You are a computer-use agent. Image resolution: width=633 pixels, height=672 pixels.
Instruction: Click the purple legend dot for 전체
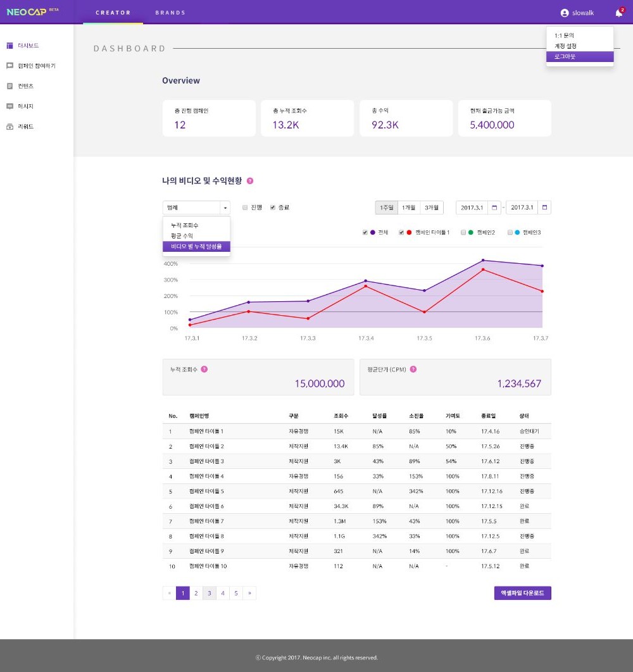click(x=373, y=232)
